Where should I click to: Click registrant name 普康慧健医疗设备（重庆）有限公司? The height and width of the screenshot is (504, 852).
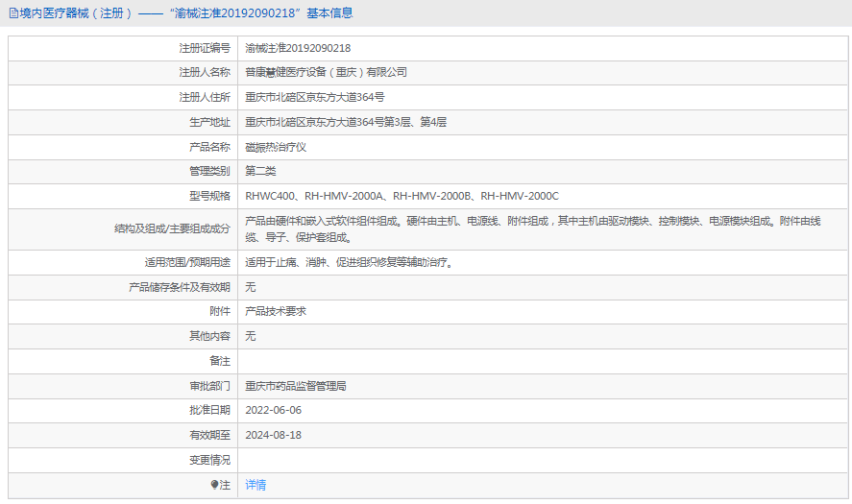(326, 72)
